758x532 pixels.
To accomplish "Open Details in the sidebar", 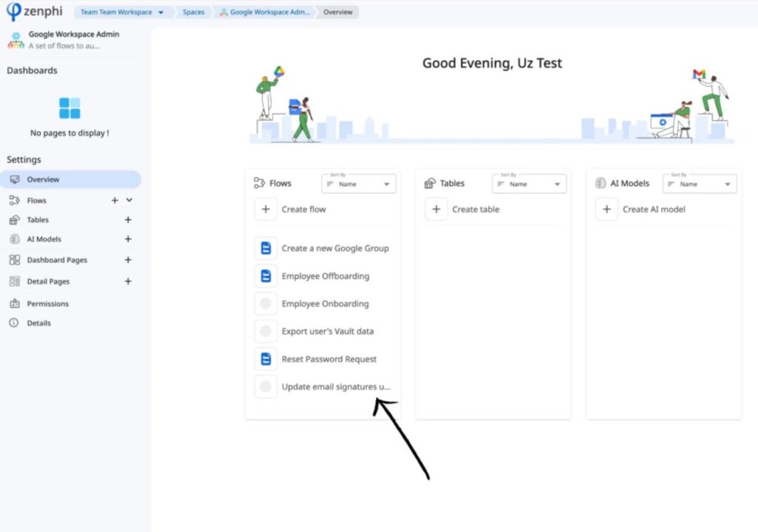I will 38,323.
